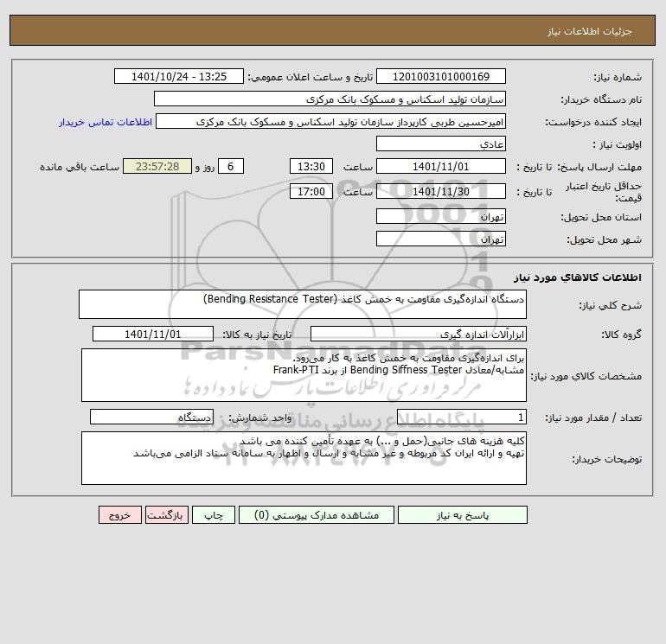Click the buyer organization name field
Viewport: 666px width, 644px height.
click(x=330, y=99)
